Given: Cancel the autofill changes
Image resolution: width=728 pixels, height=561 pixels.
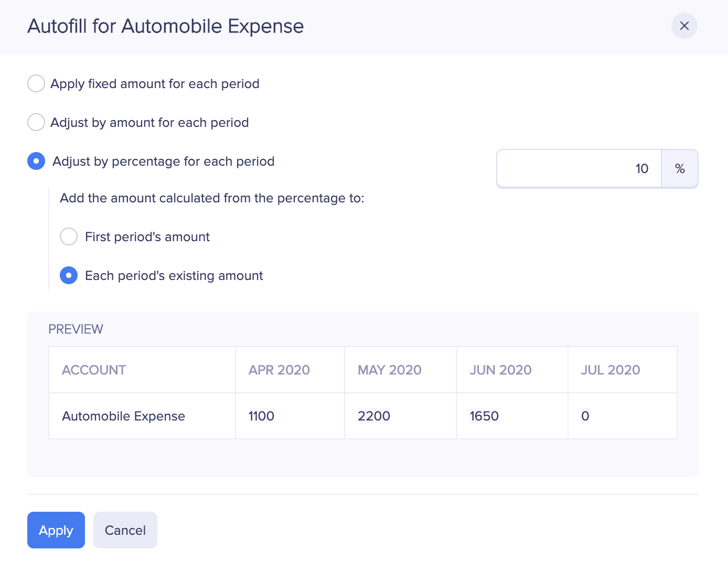Looking at the screenshot, I should (125, 530).
